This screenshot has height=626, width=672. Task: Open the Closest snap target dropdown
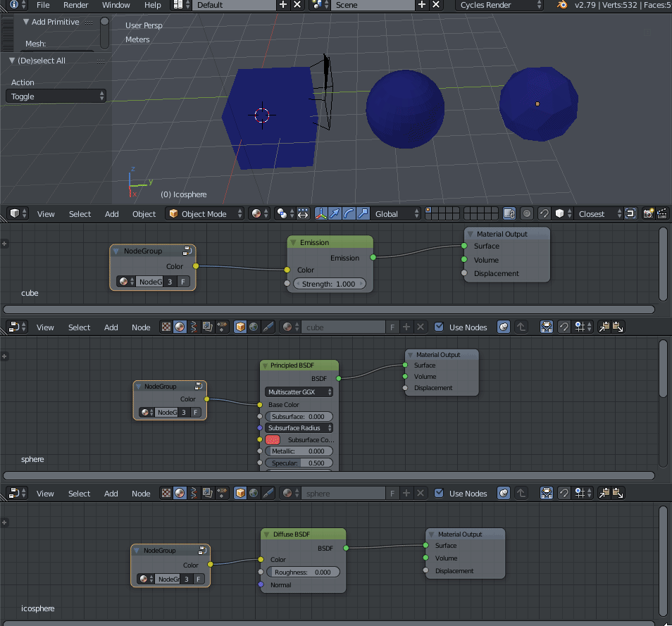599,213
